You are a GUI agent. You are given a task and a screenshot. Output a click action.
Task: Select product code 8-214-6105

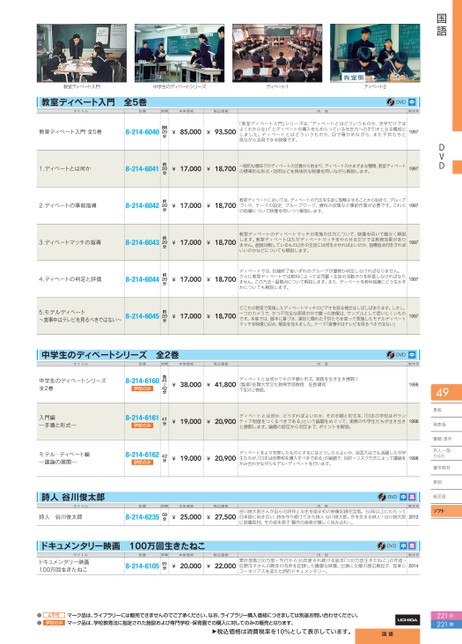point(142,566)
